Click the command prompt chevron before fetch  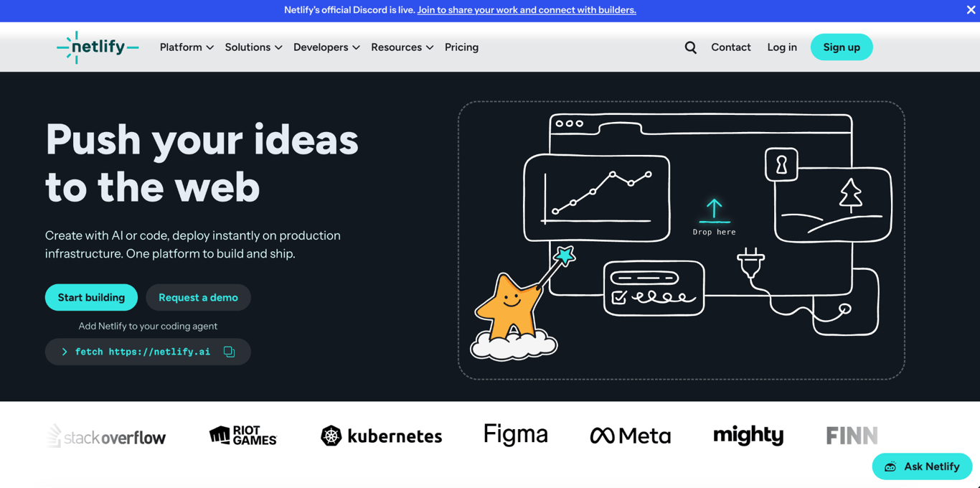pyautogui.click(x=65, y=352)
